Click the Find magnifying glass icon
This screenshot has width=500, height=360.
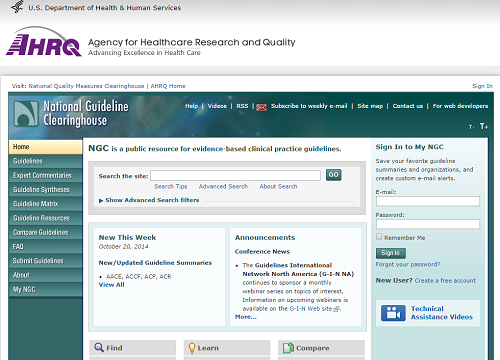click(x=99, y=347)
